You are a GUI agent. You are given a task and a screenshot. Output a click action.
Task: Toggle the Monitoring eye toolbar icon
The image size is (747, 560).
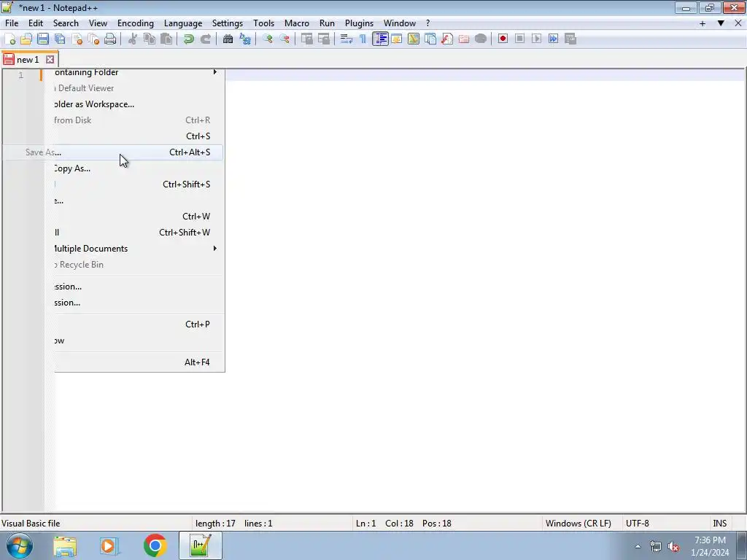click(481, 39)
